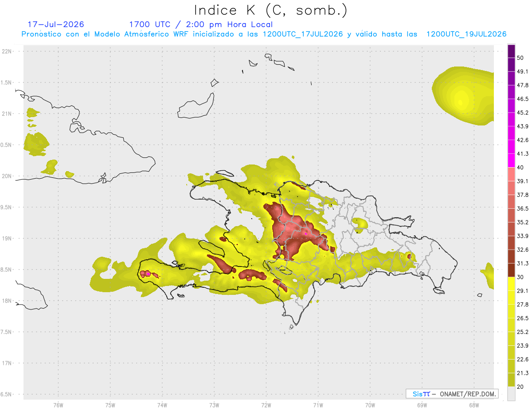Click the '25.2' color bar value
Viewport: 532px width, 411px height.
[523, 332]
